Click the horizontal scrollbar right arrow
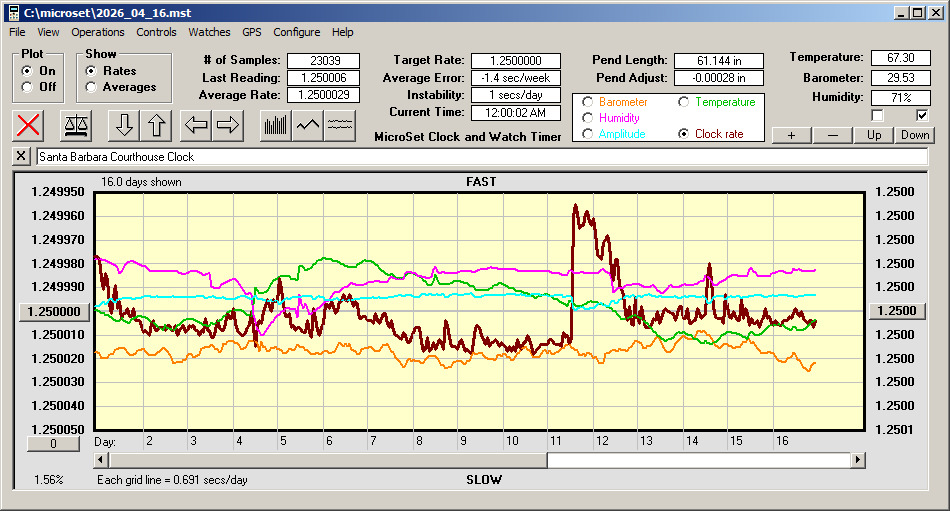This screenshot has height=511, width=950. click(858, 459)
